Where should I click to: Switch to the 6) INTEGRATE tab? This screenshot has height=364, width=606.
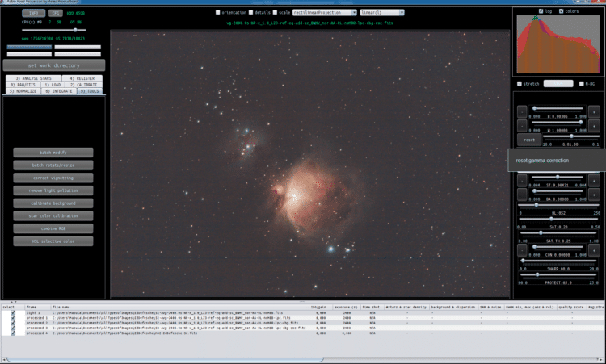coord(59,91)
